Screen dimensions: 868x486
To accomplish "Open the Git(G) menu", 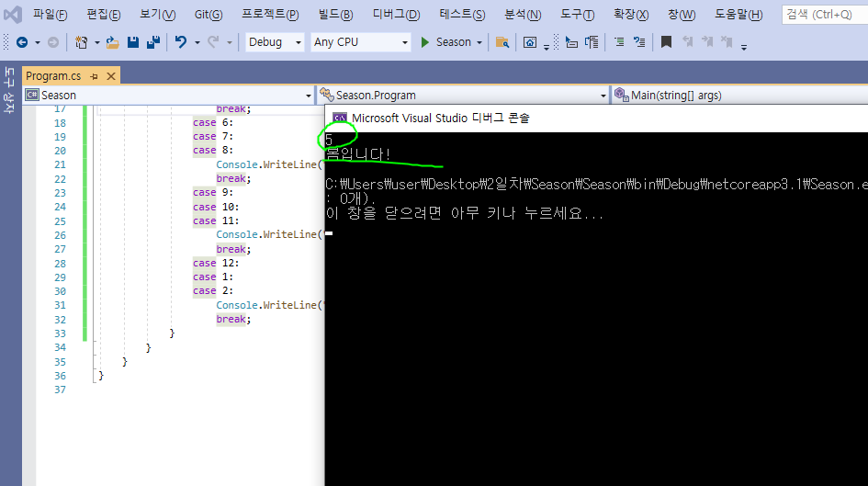I will [209, 15].
